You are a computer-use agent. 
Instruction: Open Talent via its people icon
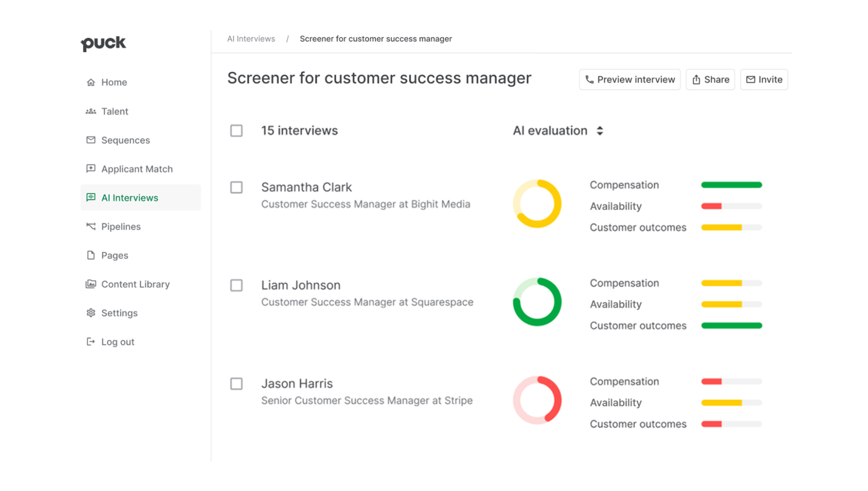coord(90,111)
